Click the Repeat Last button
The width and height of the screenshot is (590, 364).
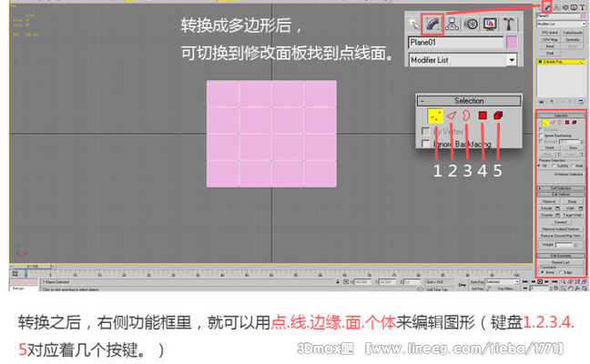point(561,262)
